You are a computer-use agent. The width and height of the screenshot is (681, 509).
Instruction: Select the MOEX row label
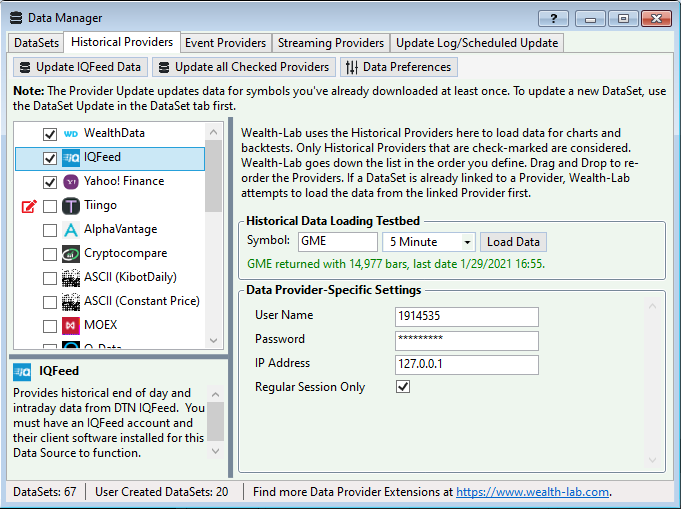pyautogui.click(x=101, y=325)
